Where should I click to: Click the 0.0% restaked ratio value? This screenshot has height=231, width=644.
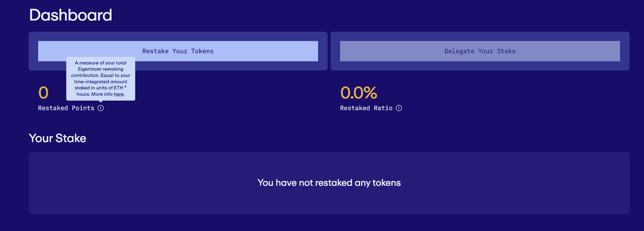click(358, 93)
